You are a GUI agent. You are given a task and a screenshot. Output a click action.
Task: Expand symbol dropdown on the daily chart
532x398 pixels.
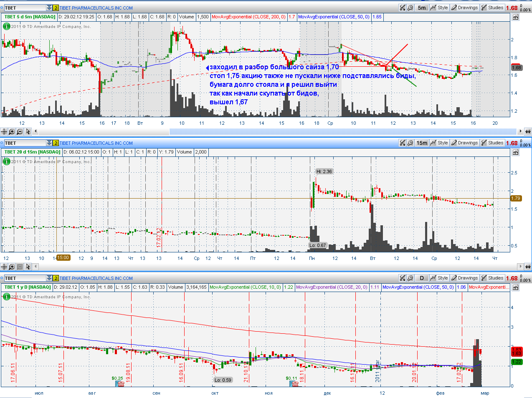(49, 278)
